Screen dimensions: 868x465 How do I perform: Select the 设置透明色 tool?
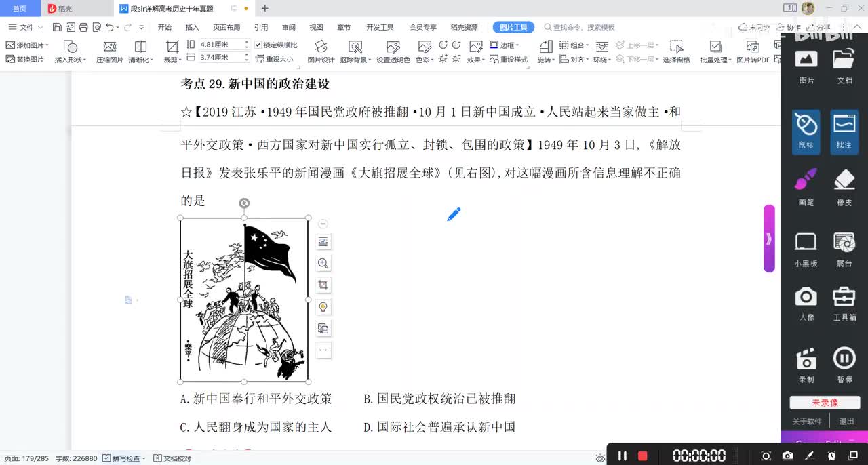click(393, 52)
